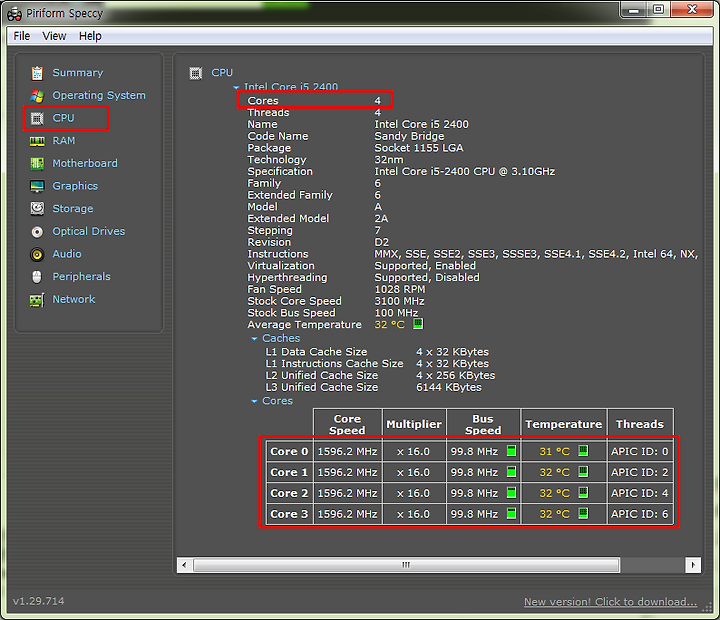720x620 pixels.
Task: Click the Multiplier column header
Action: [x=414, y=424]
